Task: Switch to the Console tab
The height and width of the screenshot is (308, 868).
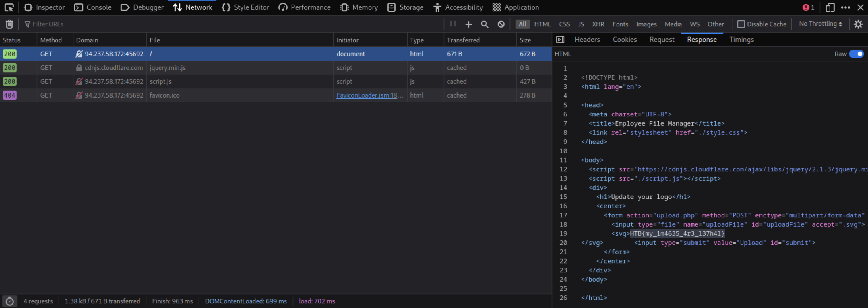Action: 93,7
